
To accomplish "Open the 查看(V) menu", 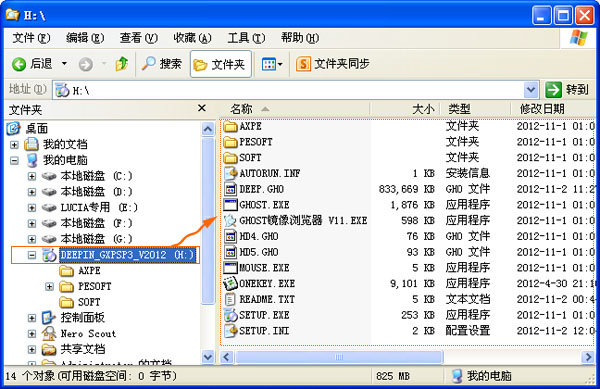I will click(138, 38).
